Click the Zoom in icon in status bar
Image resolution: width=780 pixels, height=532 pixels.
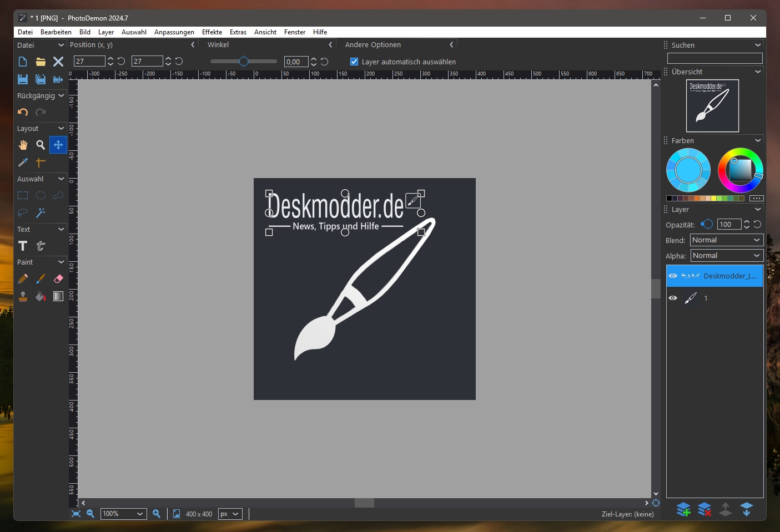(x=157, y=514)
